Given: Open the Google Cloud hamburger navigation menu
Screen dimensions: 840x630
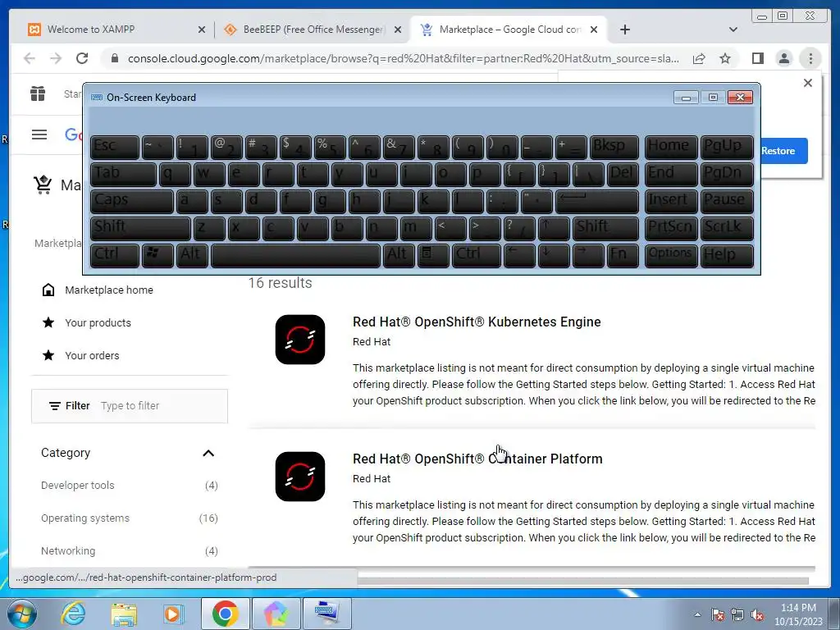Looking at the screenshot, I should pyautogui.click(x=39, y=135).
